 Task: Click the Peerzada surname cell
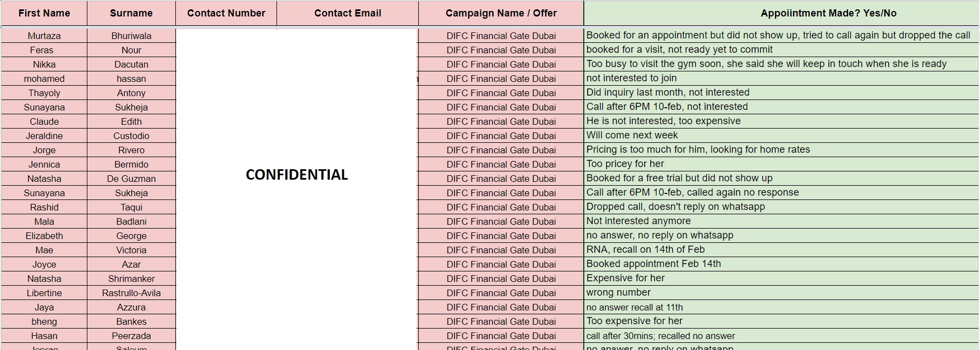[x=131, y=336]
